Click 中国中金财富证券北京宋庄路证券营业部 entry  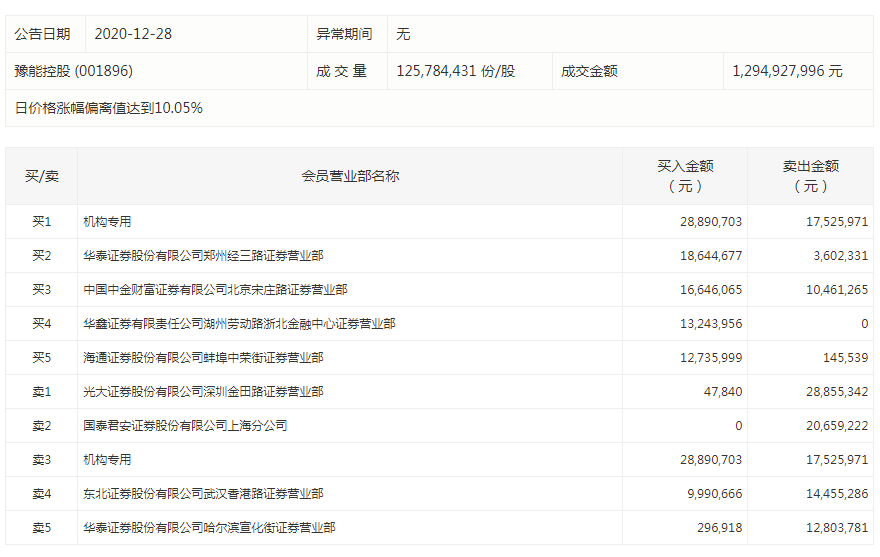(215, 290)
